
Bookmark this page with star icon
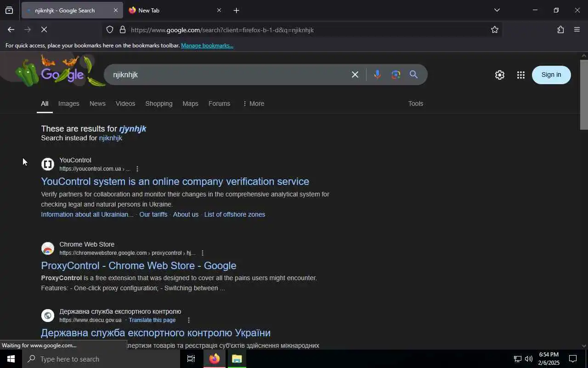[495, 30]
